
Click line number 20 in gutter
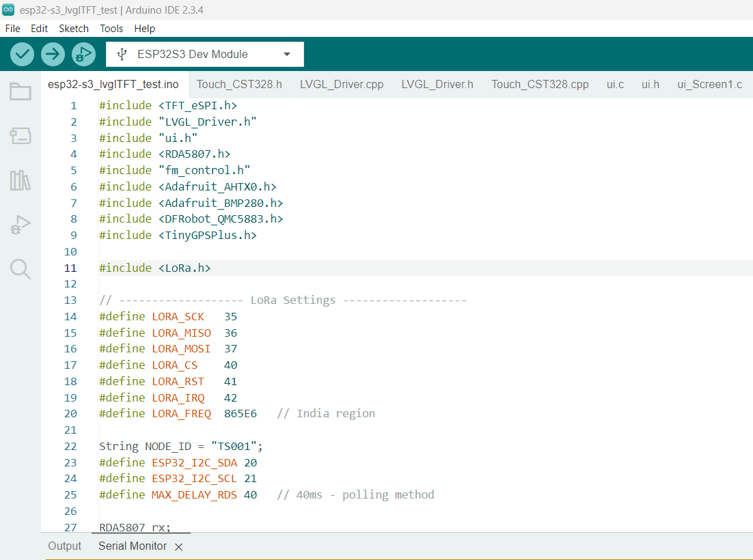point(70,414)
